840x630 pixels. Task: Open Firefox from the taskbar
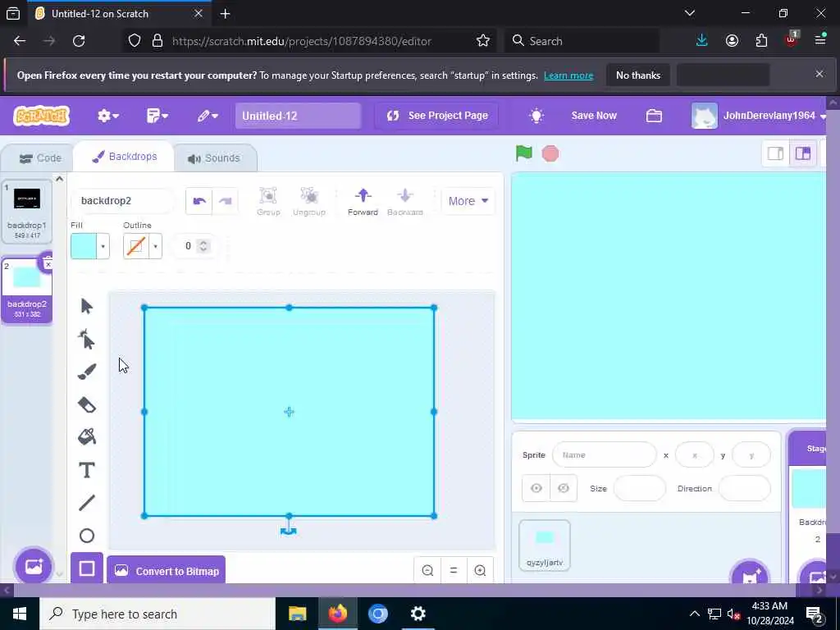[x=337, y=614]
